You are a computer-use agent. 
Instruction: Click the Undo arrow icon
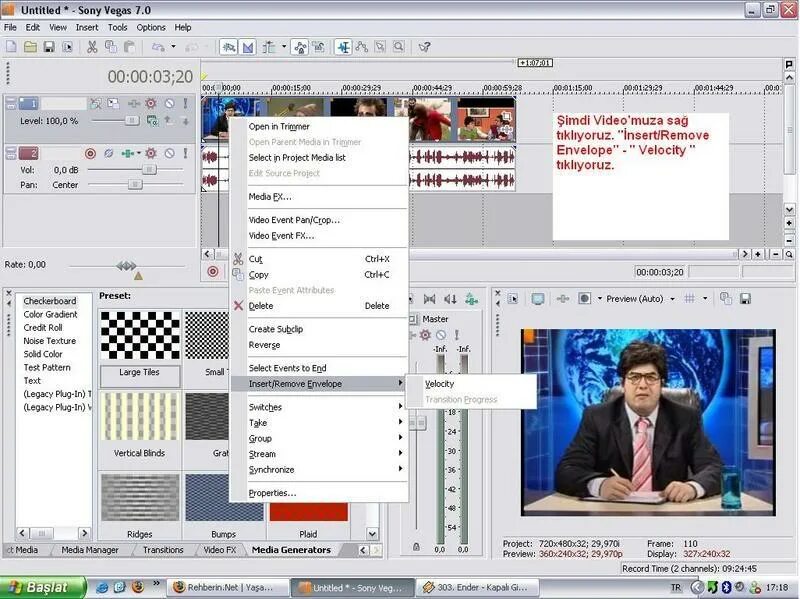(158, 47)
